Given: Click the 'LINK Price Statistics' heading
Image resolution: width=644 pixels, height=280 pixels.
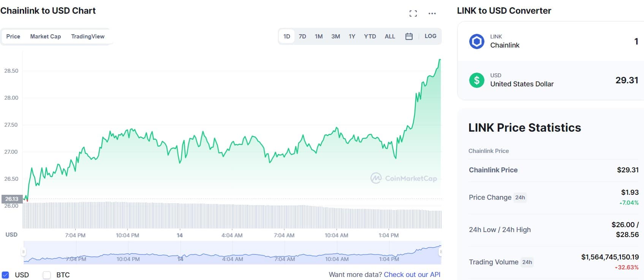Looking at the screenshot, I should click(525, 128).
